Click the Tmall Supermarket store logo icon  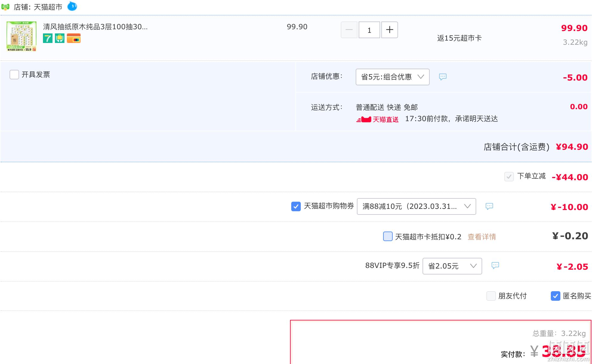pyautogui.click(x=5, y=7)
